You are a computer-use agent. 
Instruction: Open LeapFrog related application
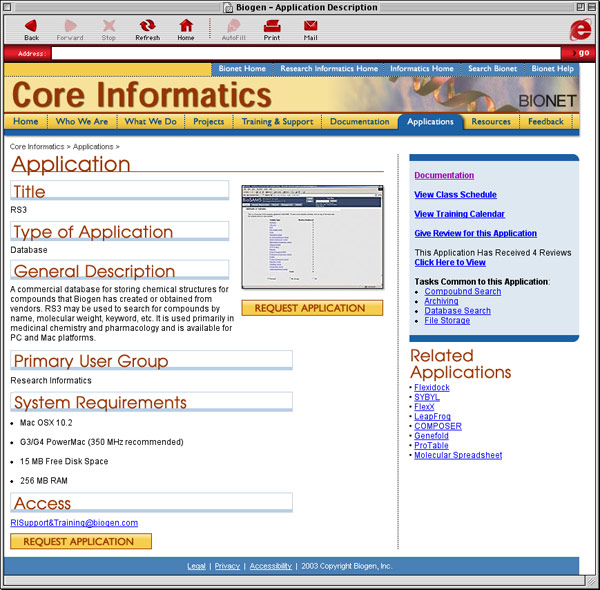click(432, 416)
